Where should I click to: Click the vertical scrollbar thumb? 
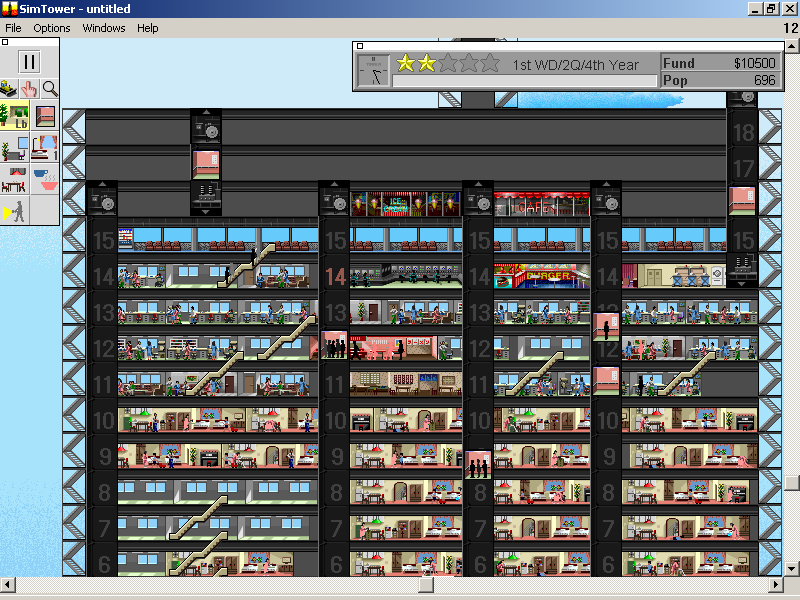click(x=791, y=483)
